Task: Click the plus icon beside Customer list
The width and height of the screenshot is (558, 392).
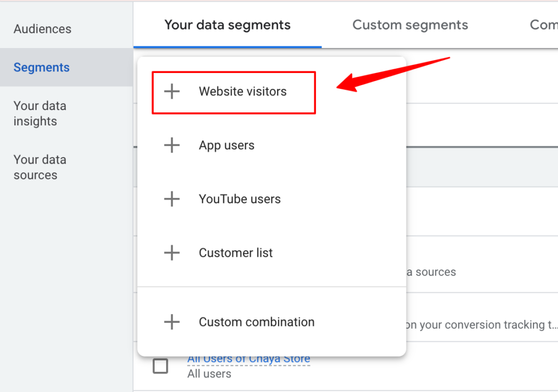Action: click(x=172, y=252)
